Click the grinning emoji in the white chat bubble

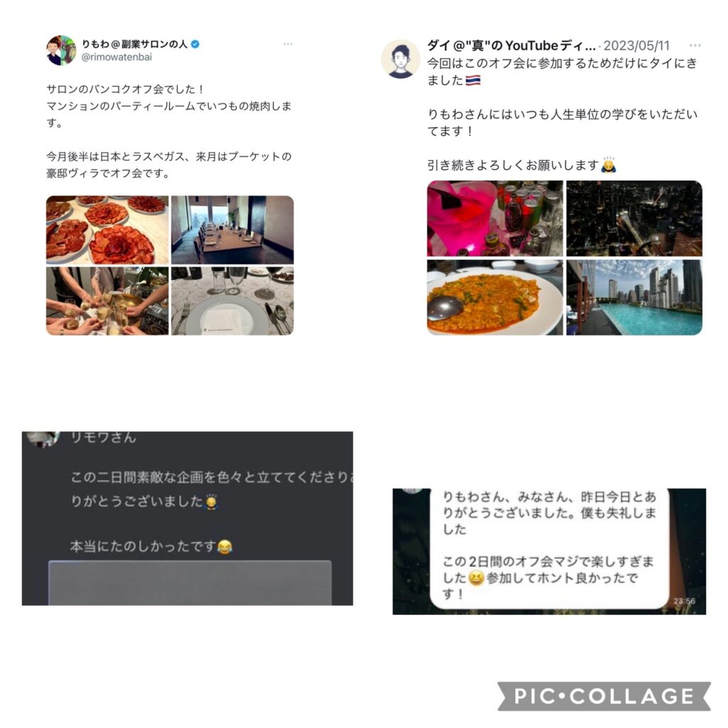pyautogui.click(x=476, y=577)
